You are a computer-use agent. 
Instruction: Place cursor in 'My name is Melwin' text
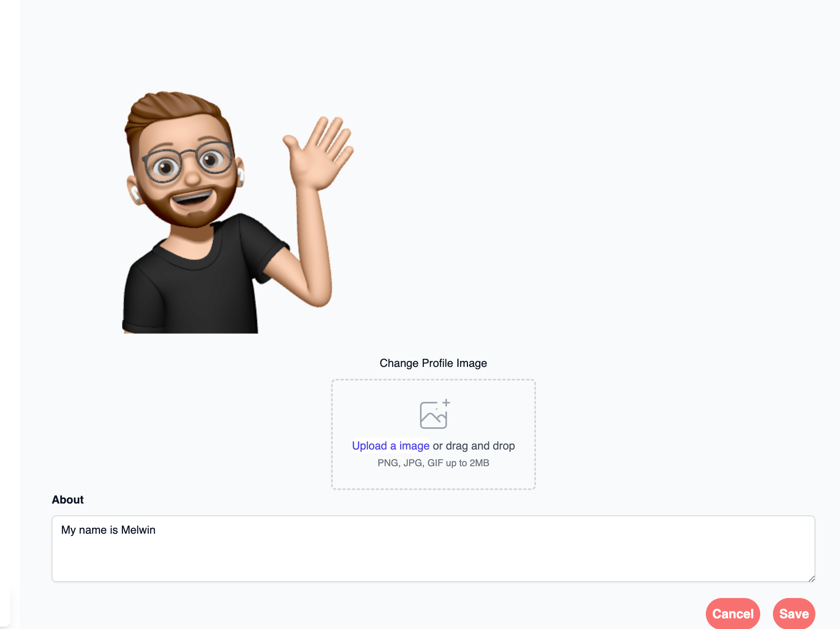click(108, 530)
